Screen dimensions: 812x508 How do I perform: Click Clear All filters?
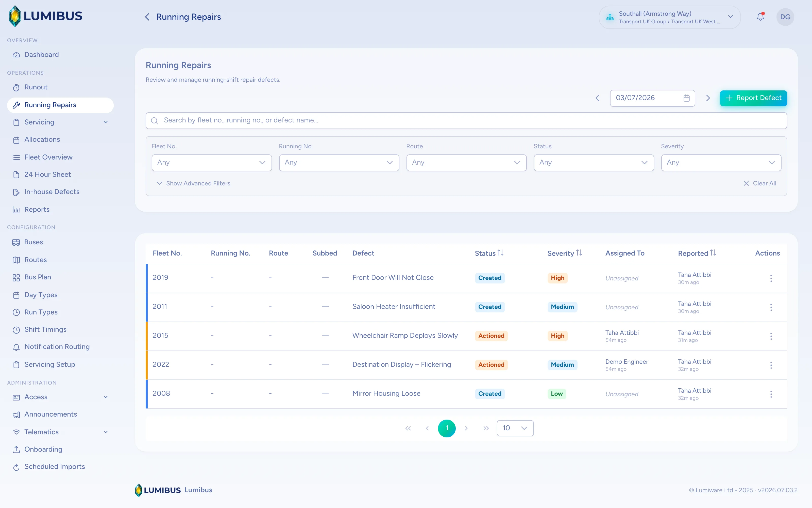[760, 183]
